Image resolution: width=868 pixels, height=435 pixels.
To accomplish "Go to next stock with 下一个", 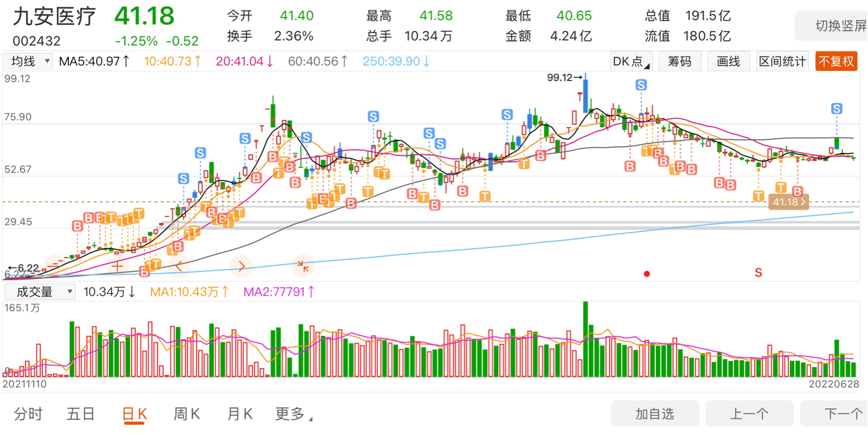I will point(835,414).
